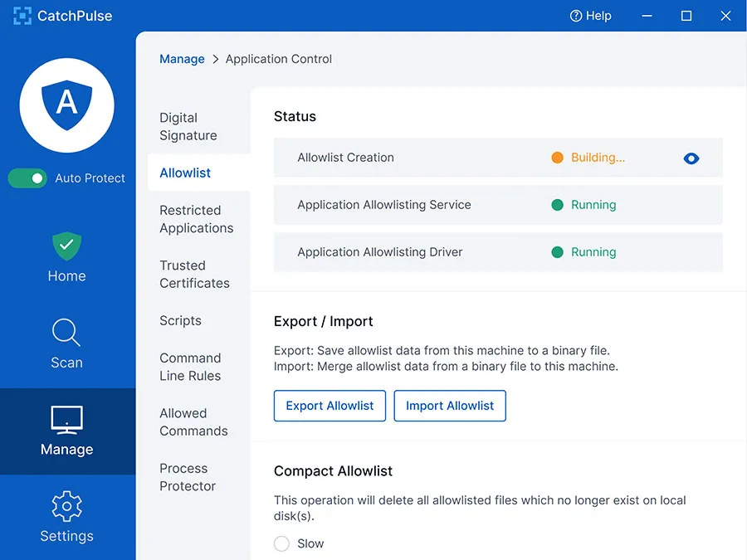
Task: Click the Compact Allowlist heading
Action: click(333, 471)
